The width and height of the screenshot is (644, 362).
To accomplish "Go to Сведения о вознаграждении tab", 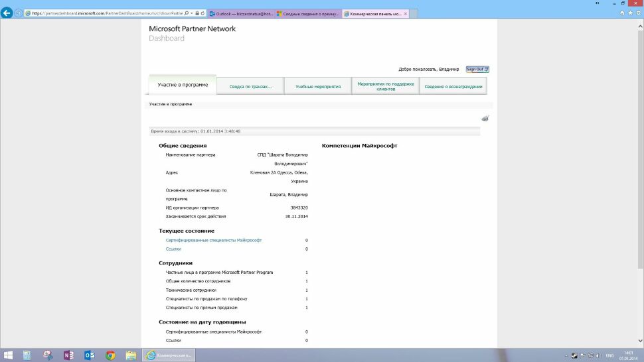I will [x=453, y=87].
